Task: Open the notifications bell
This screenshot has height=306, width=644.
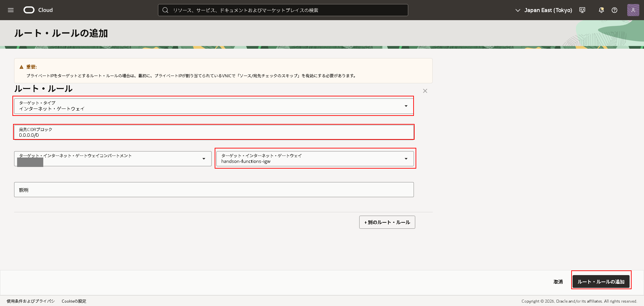Action: pos(601,10)
